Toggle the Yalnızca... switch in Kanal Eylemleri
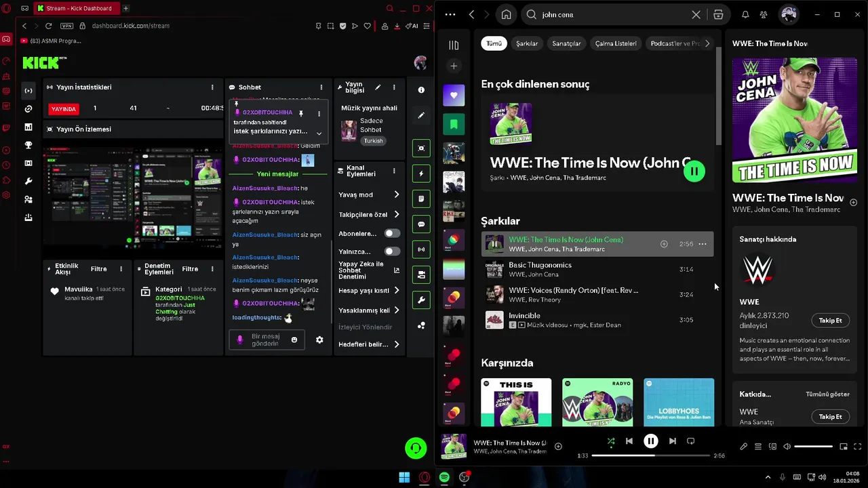The image size is (868, 488). (392, 251)
